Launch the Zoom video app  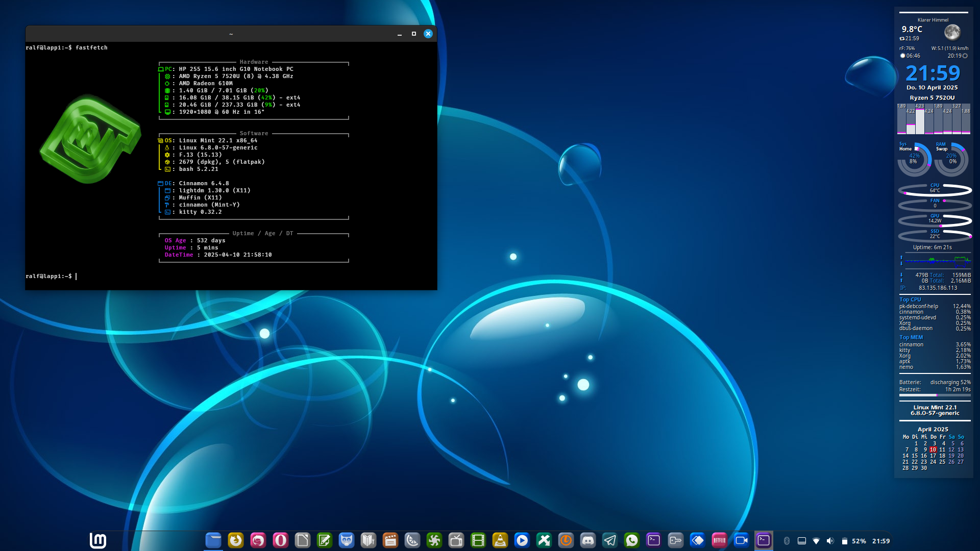[x=741, y=540]
